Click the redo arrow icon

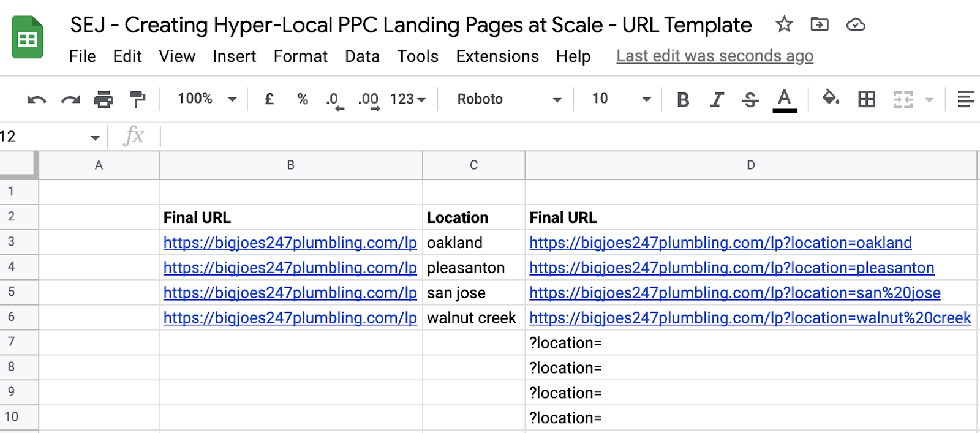click(70, 99)
